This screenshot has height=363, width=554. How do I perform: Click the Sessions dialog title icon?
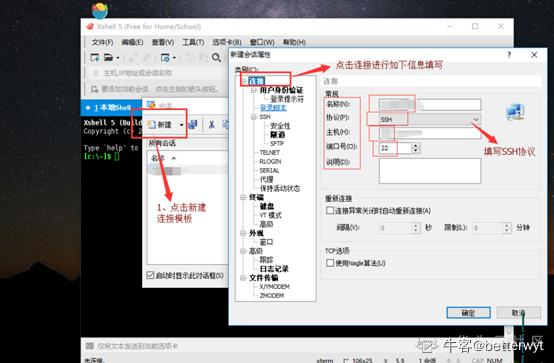[x=151, y=105]
